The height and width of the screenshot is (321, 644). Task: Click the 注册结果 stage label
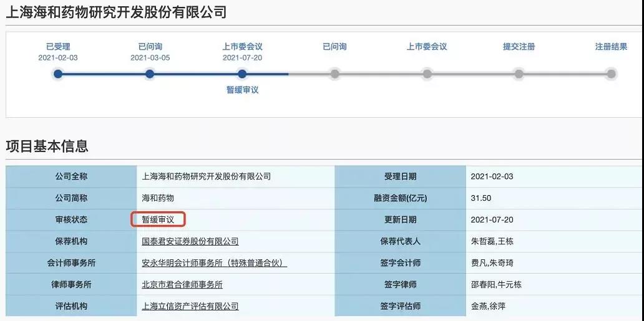[x=611, y=47]
